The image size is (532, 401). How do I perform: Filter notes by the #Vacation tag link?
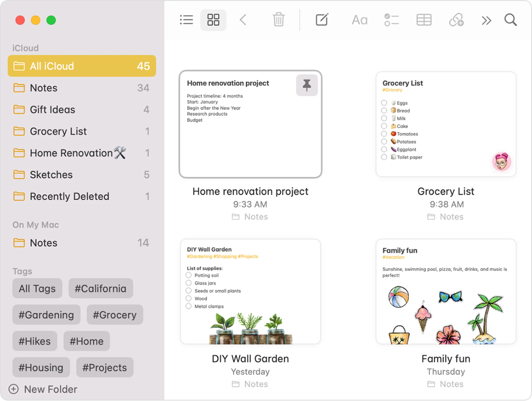[x=393, y=257]
